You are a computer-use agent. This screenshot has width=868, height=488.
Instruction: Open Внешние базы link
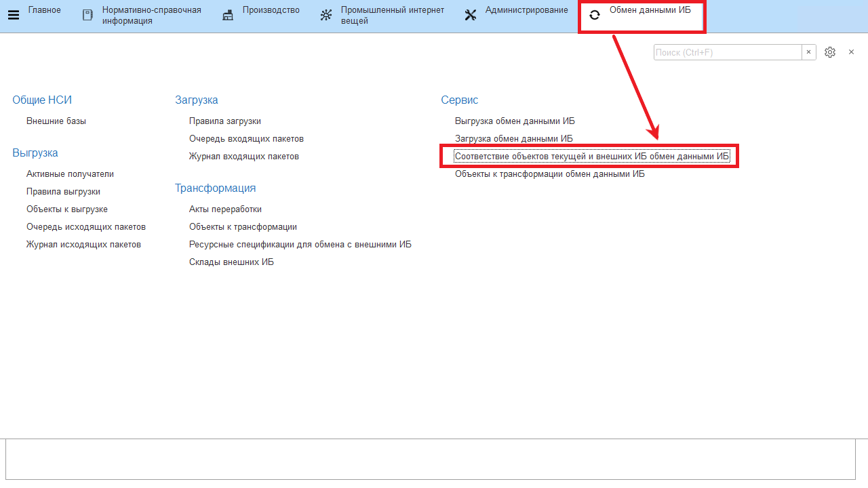(x=56, y=121)
